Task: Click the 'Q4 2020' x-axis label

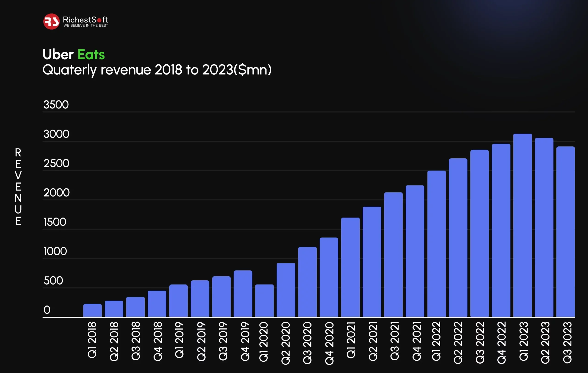Action: tap(329, 343)
